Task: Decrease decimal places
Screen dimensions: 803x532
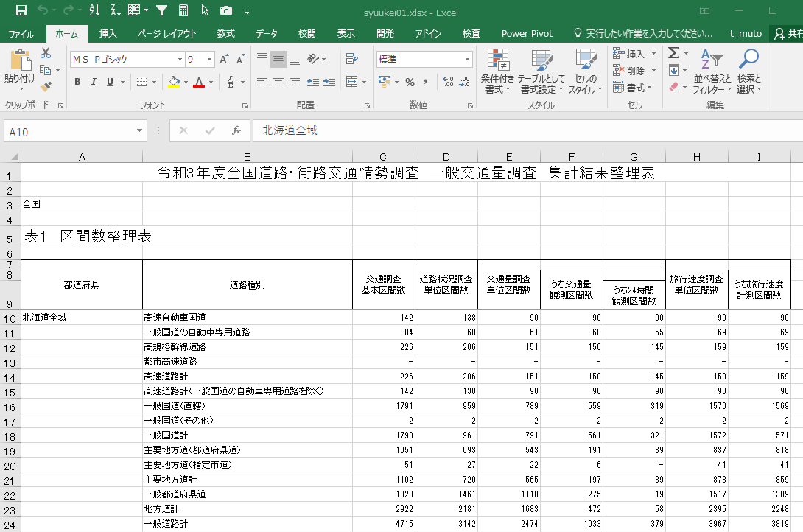Action: pyautogui.click(x=465, y=82)
